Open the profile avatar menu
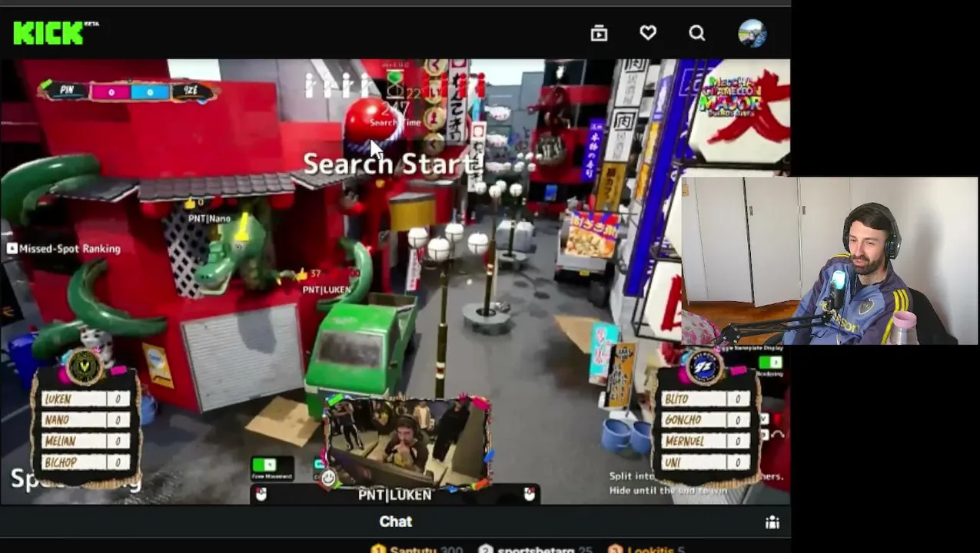Screen dimensions: 980x553 [x=752, y=33]
